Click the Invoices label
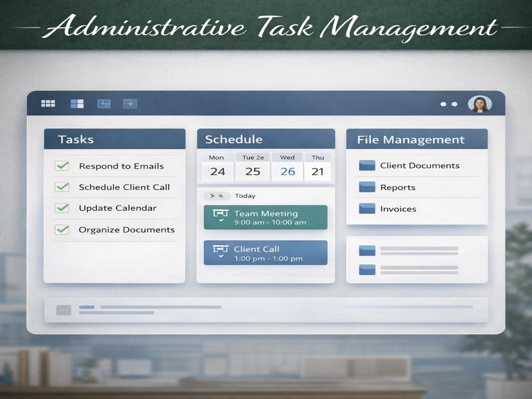532x399 pixels. (398, 209)
